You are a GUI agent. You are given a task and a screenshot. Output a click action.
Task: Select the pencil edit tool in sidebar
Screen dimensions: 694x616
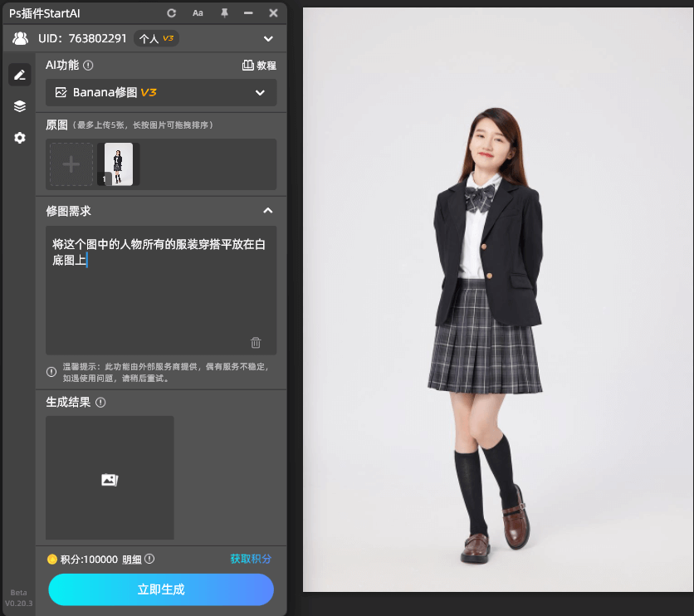(19, 75)
